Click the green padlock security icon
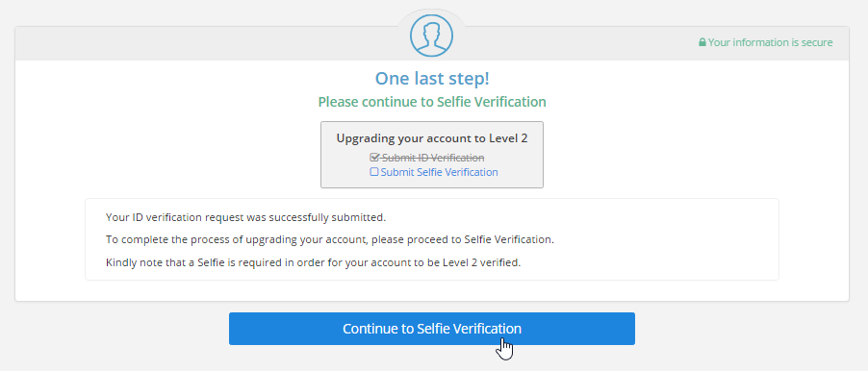The image size is (868, 371). [702, 42]
